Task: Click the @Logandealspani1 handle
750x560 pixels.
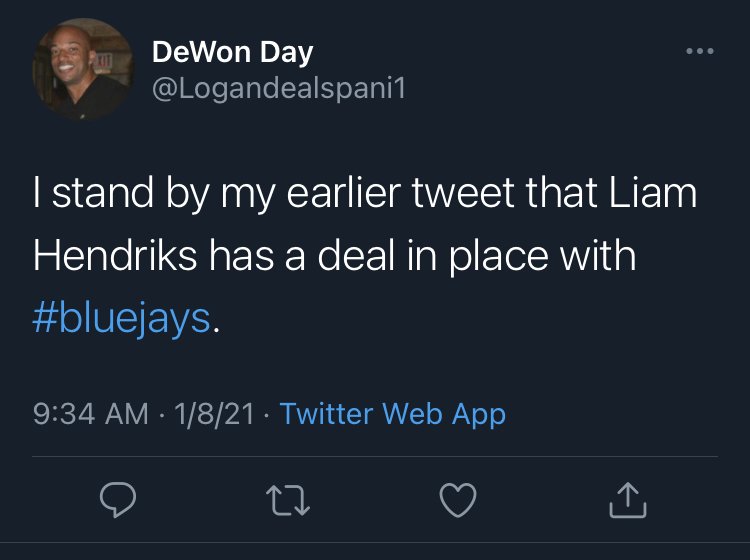Action: point(279,89)
